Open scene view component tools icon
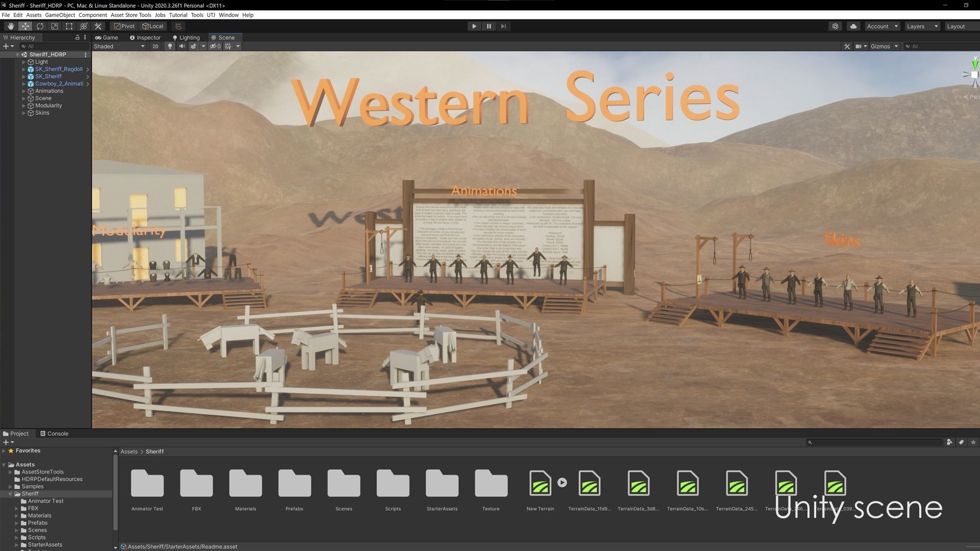The image size is (980, 551). pos(847,46)
